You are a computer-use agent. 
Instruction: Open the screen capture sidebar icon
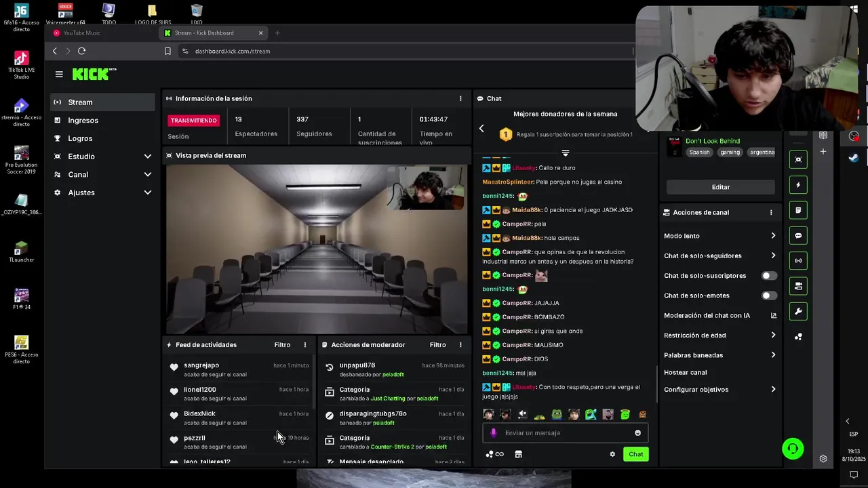[798, 159]
